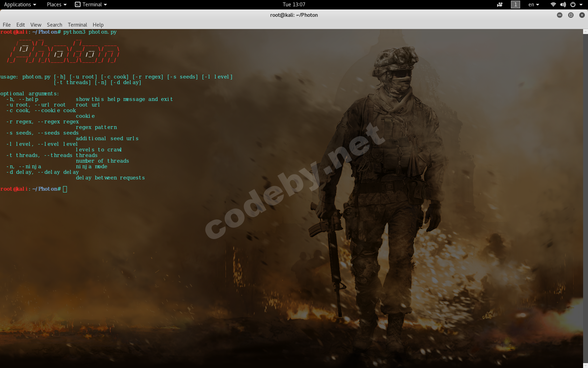Viewport: 588px width, 368px height.
Task: Close the terminal window
Action: point(582,15)
